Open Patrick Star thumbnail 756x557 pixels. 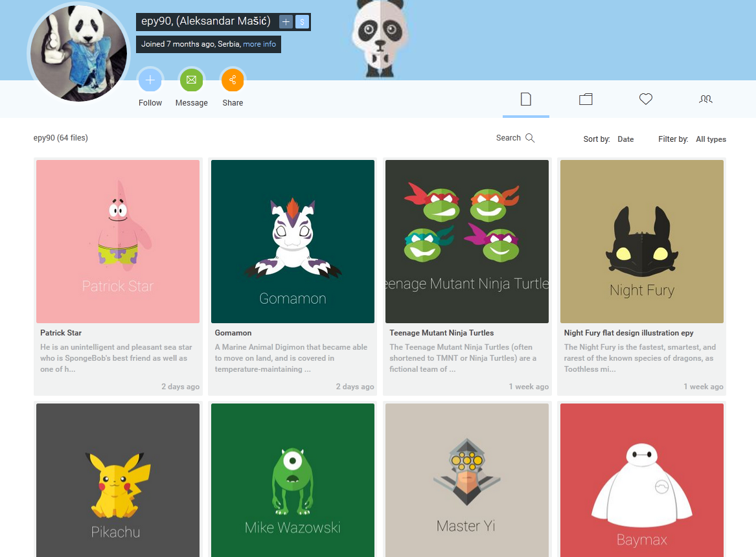[x=118, y=242]
